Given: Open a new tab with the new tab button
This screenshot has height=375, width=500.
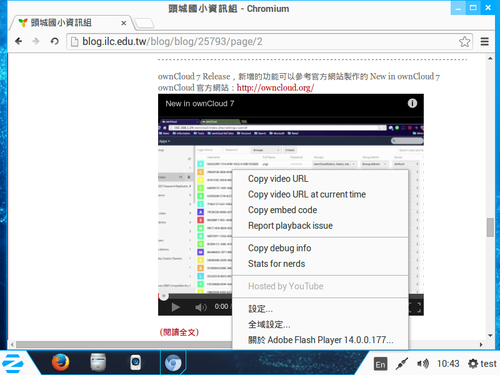Looking at the screenshot, I should click(144, 23).
